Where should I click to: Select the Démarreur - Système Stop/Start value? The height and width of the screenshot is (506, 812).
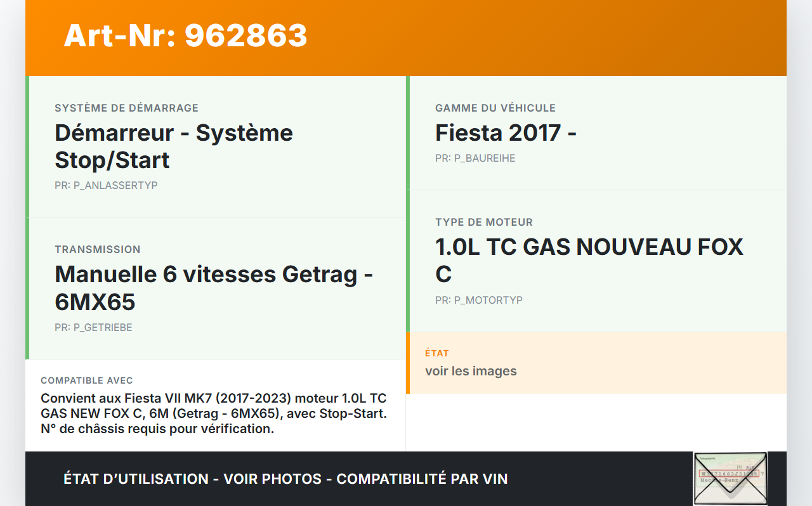[174, 146]
